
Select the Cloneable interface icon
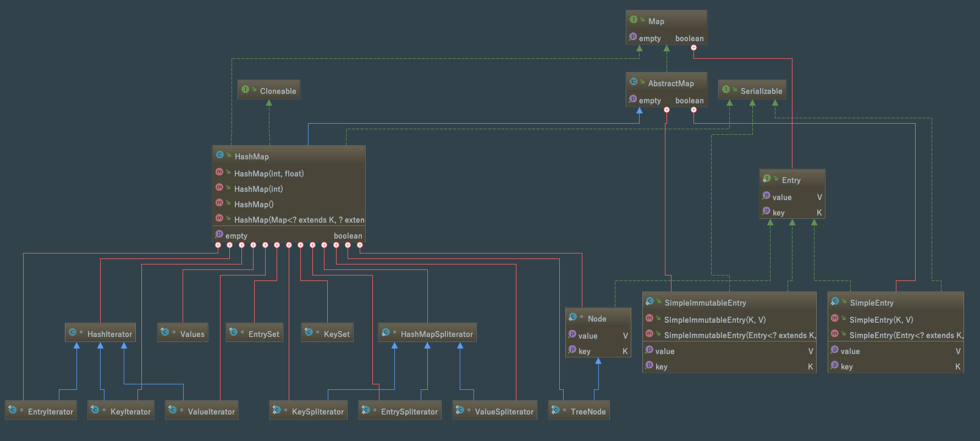pyautogui.click(x=245, y=90)
